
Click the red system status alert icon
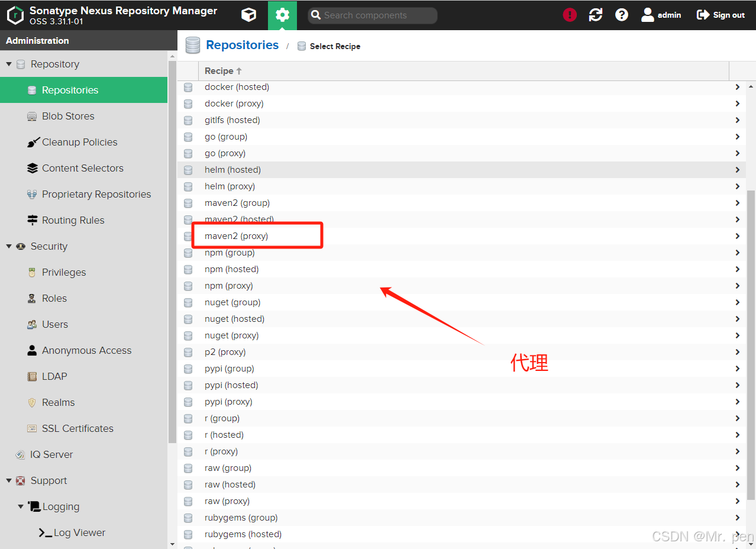[570, 15]
